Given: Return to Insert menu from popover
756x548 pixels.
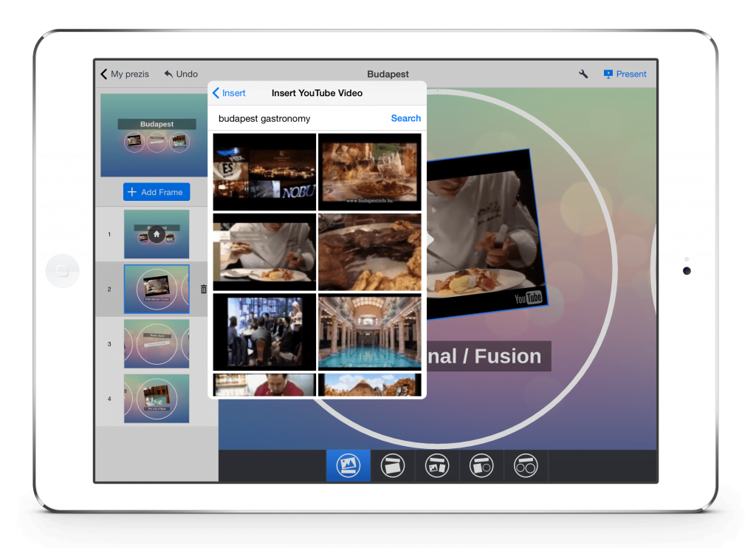Looking at the screenshot, I should click(x=229, y=93).
